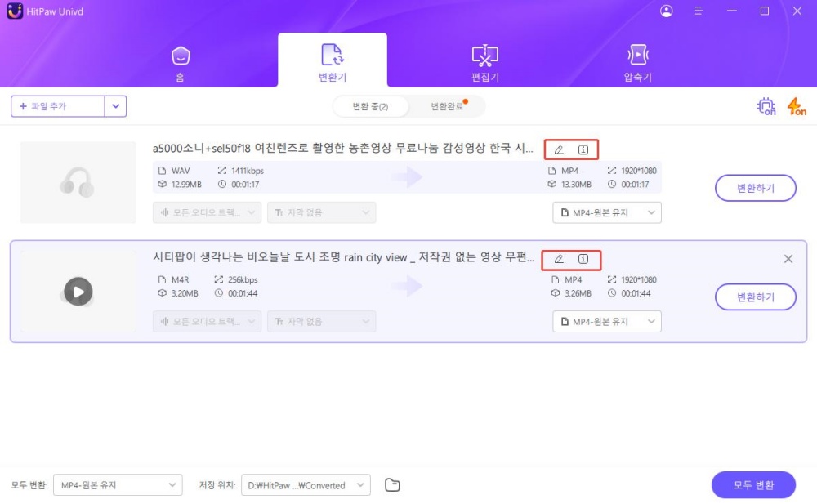The height and width of the screenshot is (504, 817).
Task: Open output format dropdown for M4R file
Action: coord(607,322)
